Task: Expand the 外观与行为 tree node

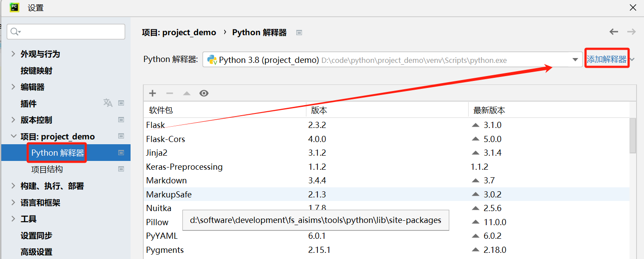Action: pyautogui.click(x=13, y=54)
